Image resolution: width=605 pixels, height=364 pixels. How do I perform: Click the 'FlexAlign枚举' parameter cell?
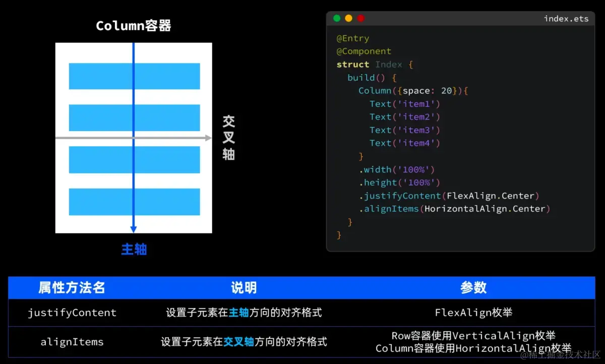[x=473, y=313]
